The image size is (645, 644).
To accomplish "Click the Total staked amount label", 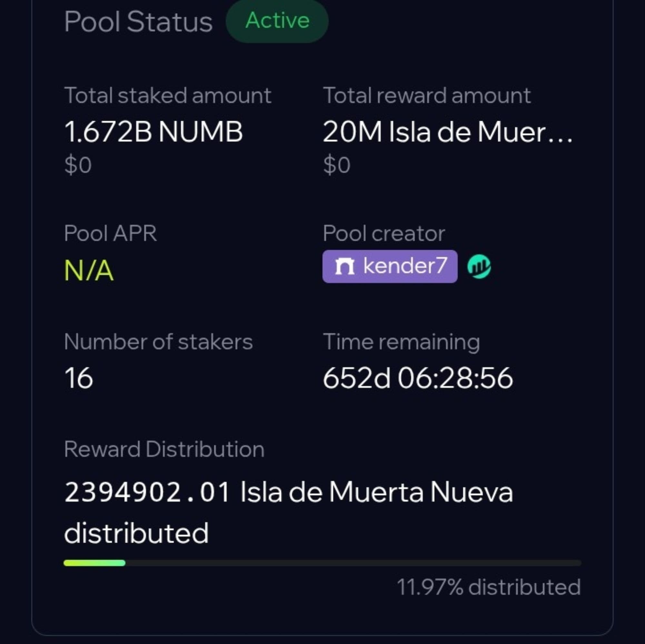I will 168,96.
